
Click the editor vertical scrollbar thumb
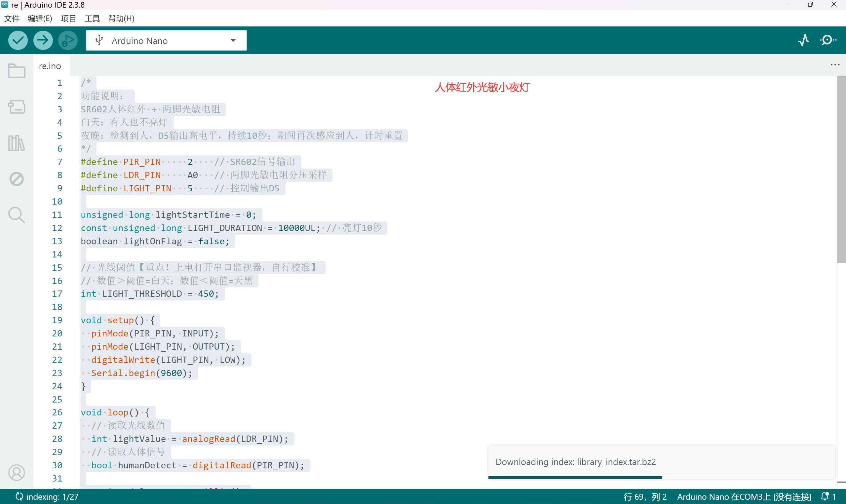[x=841, y=170]
